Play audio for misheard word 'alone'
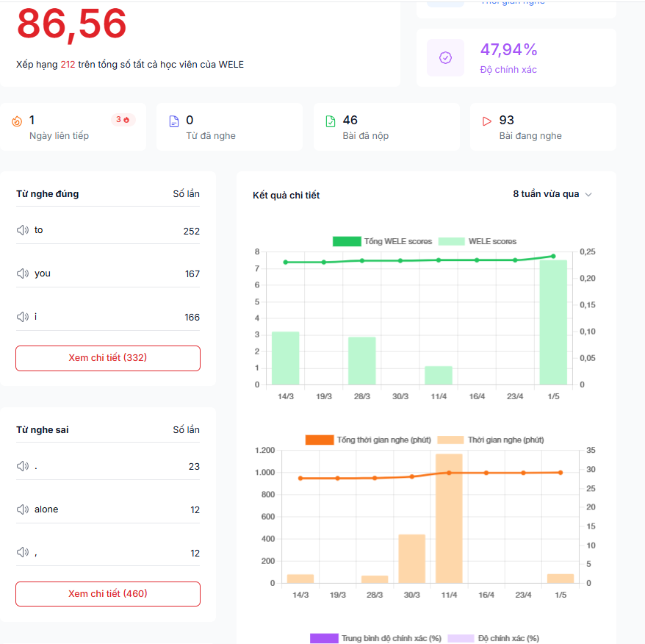The height and width of the screenshot is (644, 645). (x=23, y=509)
